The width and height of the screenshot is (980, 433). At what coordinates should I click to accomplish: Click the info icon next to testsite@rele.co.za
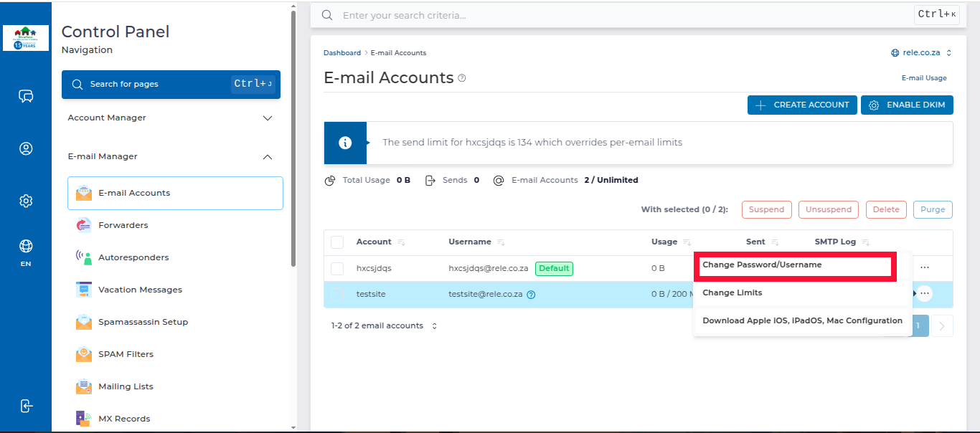point(532,294)
